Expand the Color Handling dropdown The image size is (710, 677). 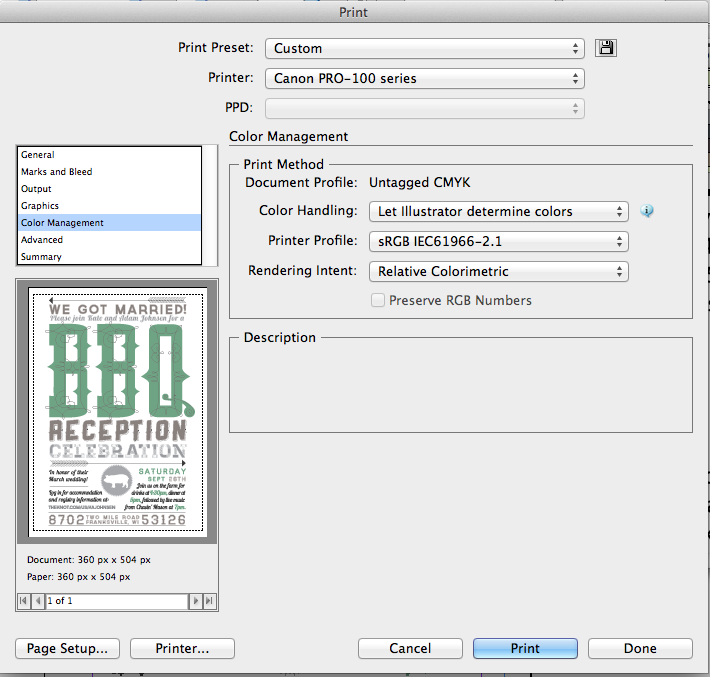coord(497,211)
